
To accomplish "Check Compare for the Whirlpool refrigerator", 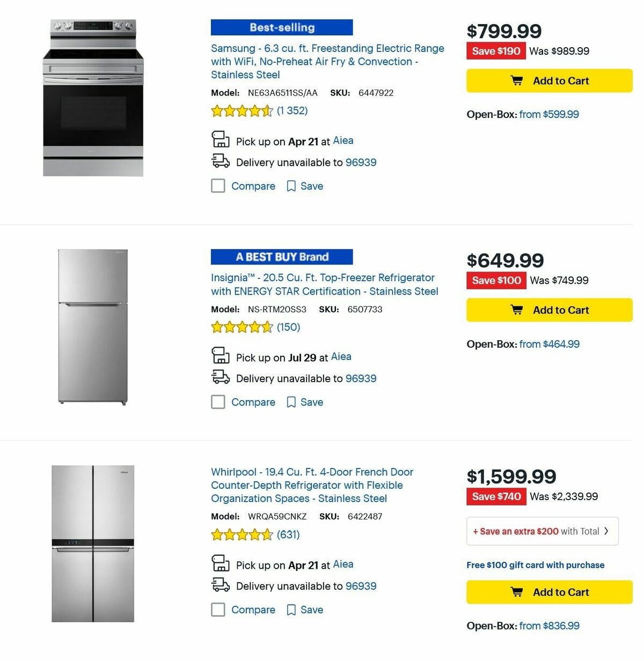I will click(218, 609).
